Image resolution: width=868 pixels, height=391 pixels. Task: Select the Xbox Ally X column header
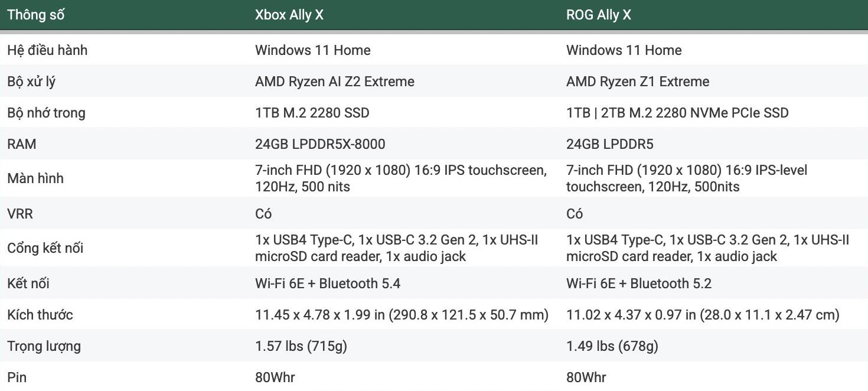coord(289,15)
